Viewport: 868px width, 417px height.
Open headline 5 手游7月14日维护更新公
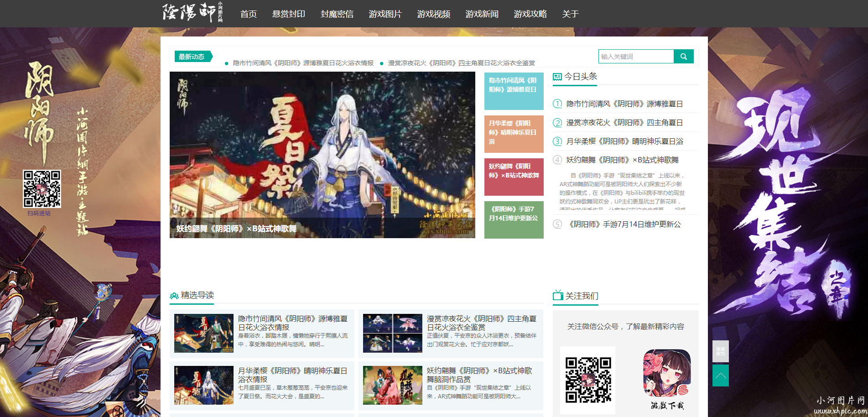(624, 224)
